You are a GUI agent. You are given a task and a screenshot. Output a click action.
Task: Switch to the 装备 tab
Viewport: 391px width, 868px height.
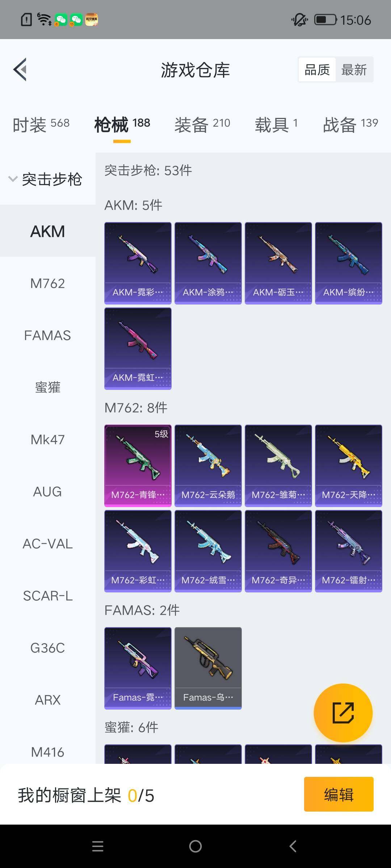pos(202,124)
